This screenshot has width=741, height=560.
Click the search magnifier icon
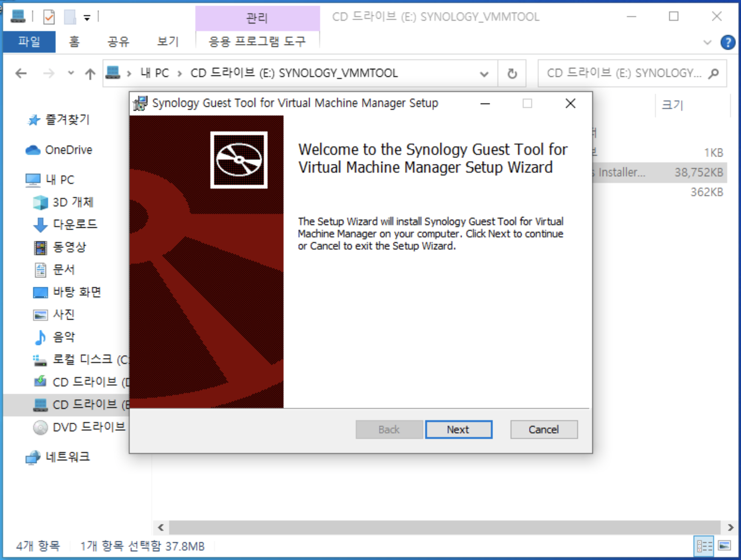coord(714,73)
